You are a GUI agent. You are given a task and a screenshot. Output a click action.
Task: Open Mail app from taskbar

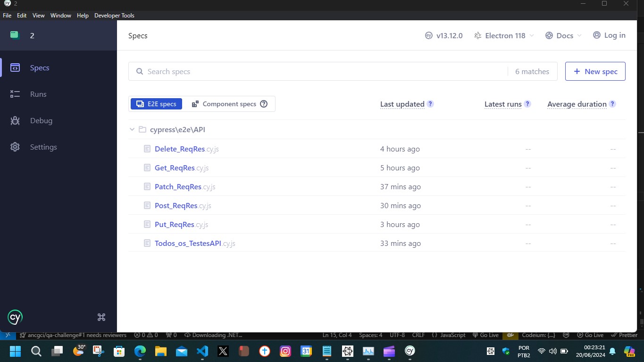(x=182, y=351)
